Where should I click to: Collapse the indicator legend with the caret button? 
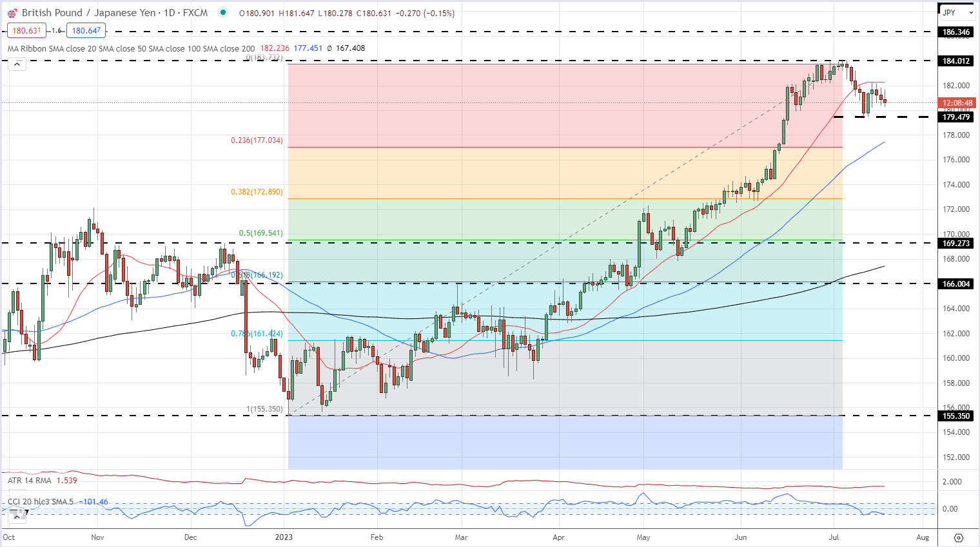[17, 64]
